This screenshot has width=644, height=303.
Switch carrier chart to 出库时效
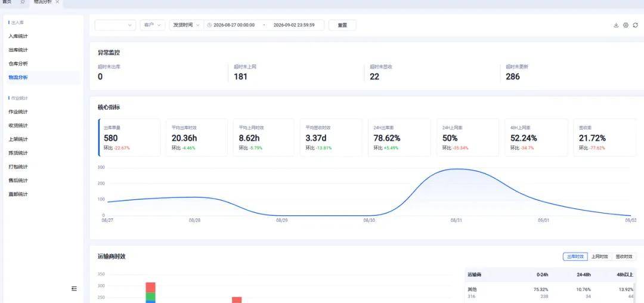tap(575, 256)
